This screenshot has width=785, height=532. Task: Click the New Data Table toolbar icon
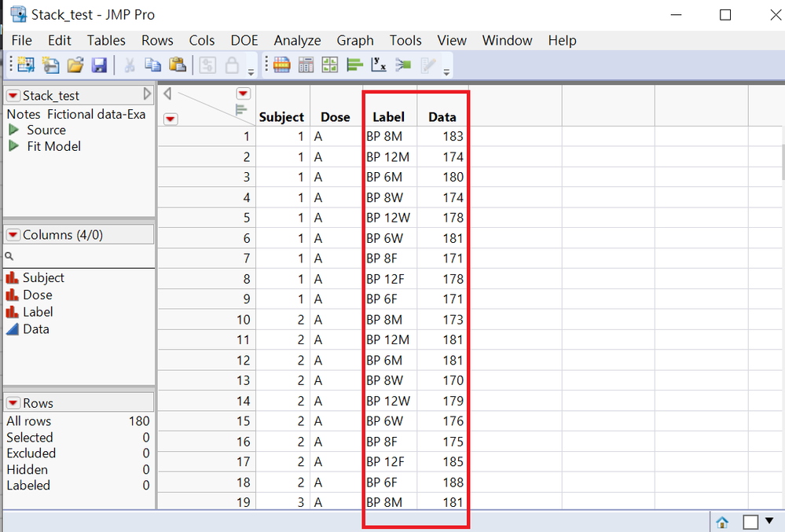[x=26, y=64]
